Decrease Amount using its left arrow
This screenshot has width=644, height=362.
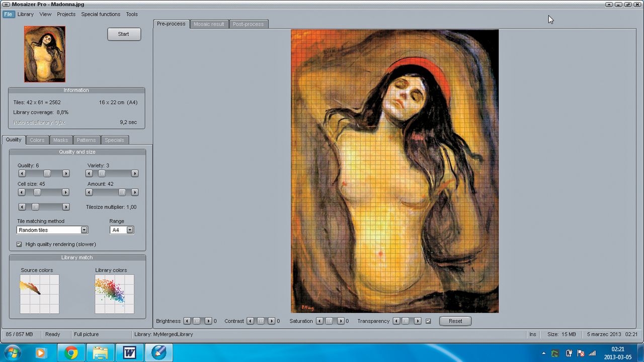coord(90,193)
